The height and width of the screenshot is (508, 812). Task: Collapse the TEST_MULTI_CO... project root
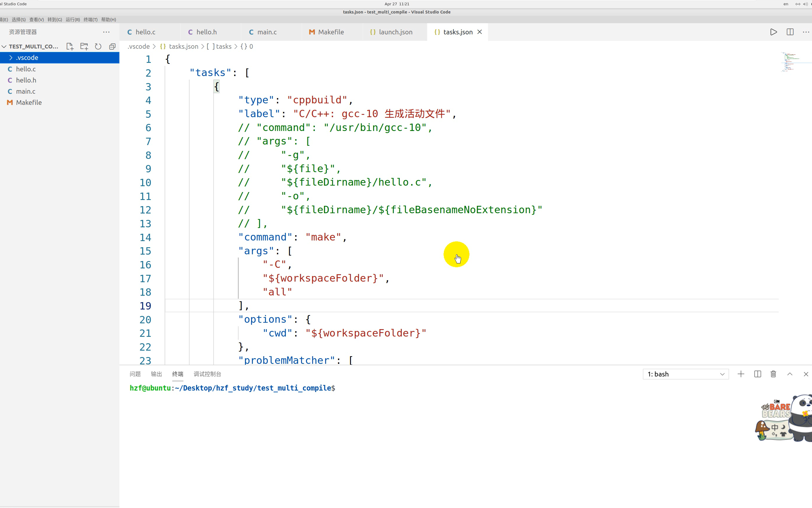[4, 46]
